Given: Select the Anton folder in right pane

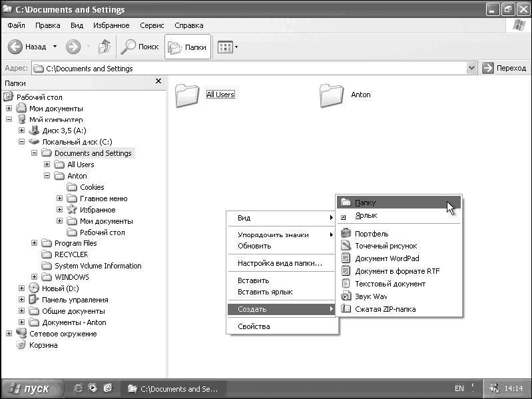Looking at the screenshot, I should [332, 95].
